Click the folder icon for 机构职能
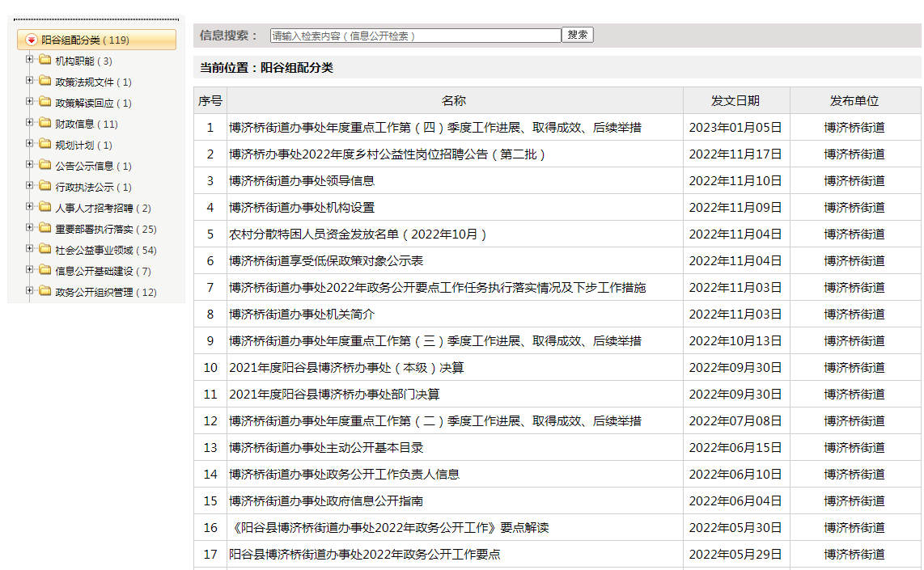Image resolution: width=924 pixels, height=570 pixels. [x=45, y=60]
